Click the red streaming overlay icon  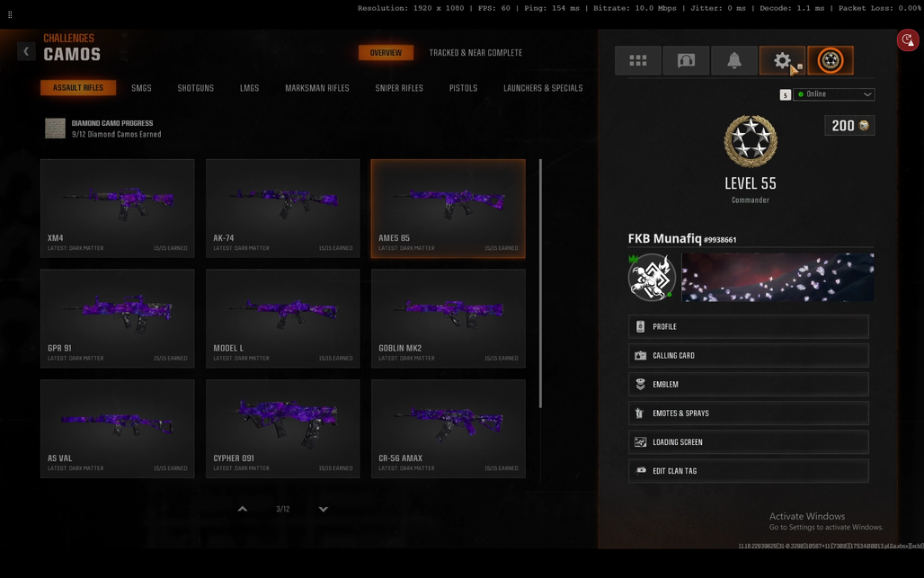(908, 40)
